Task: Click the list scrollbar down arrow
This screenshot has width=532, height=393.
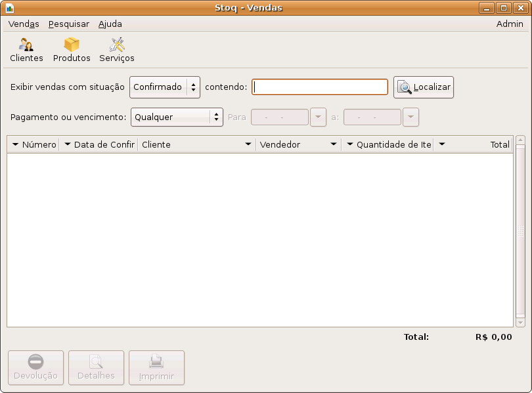Action: pos(520,323)
